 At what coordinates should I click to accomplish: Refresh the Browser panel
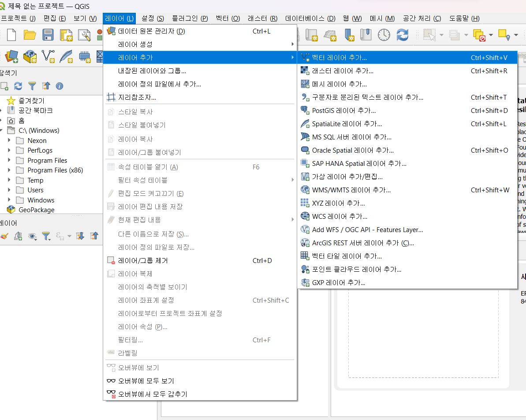point(18,86)
